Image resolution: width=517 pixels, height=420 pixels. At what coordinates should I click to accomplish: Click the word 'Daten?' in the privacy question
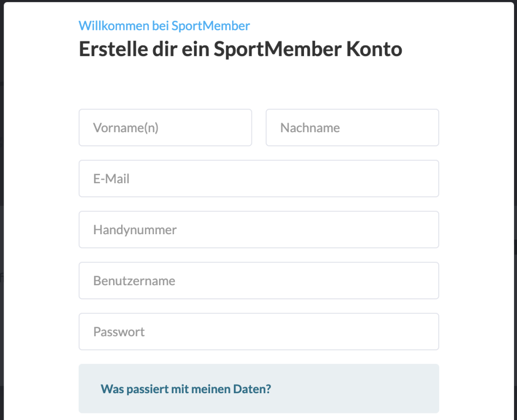point(251,389)
